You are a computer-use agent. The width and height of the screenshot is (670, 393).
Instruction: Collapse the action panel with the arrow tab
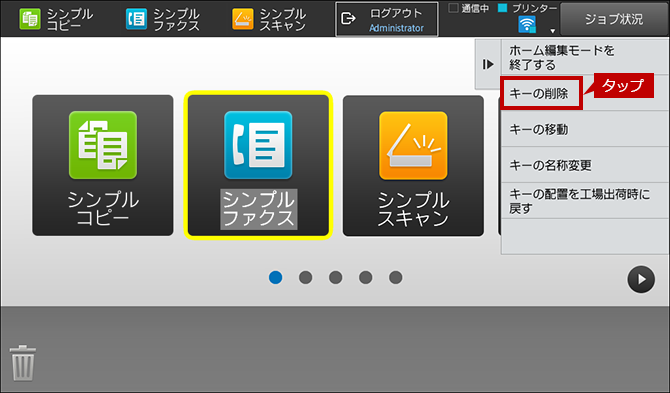pos(488,65)
